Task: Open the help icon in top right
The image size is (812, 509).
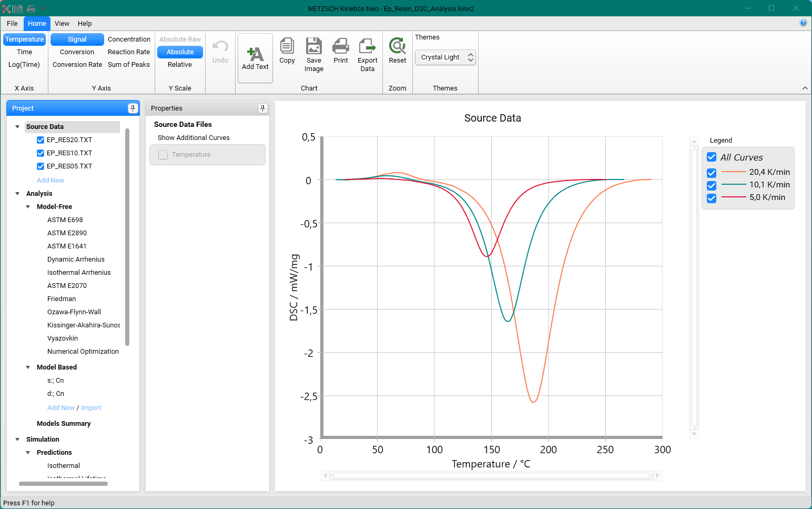Action: coord(803,23)
